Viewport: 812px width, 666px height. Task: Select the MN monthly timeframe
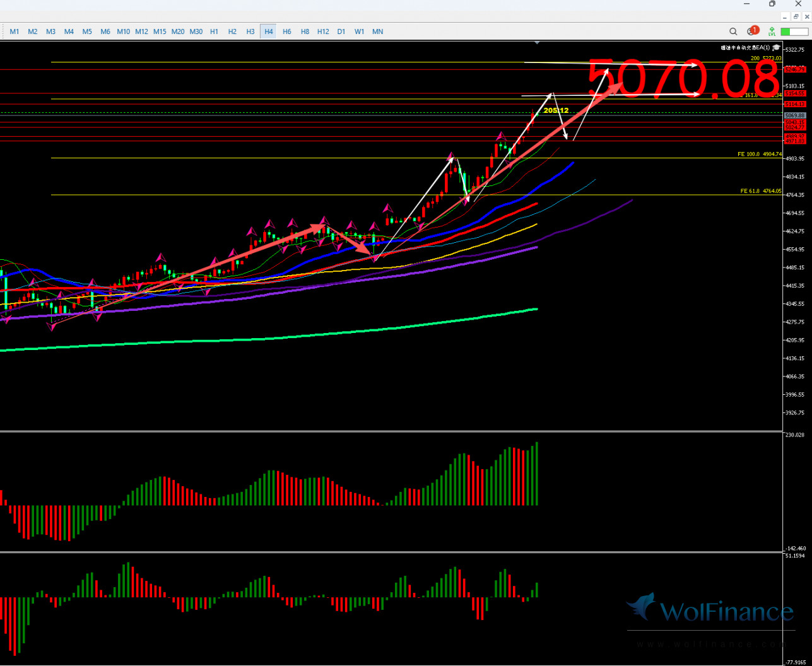[377, 32]
